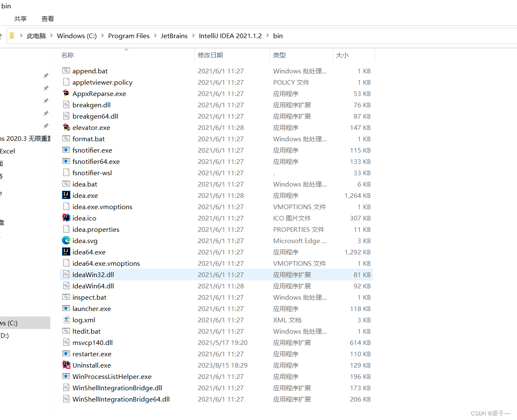517x420 pixels.
Task: Click the breakgen.dll file icon
Action: coord(66,105)
